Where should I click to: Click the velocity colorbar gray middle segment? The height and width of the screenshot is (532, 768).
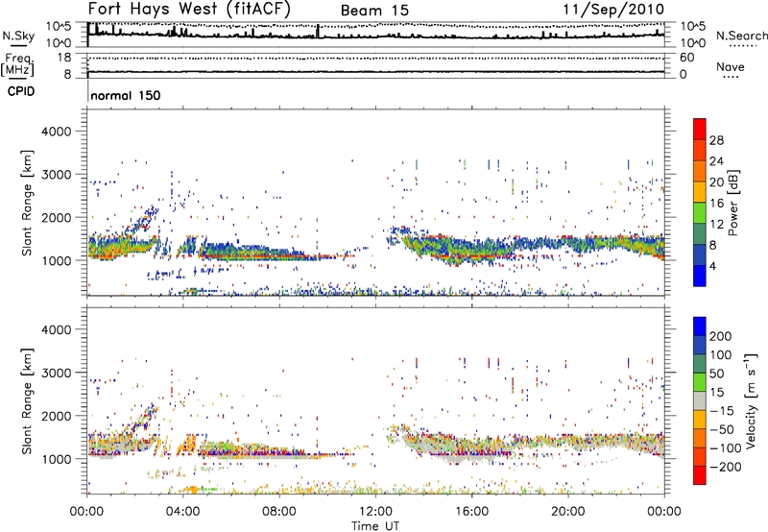coord(700,401)
